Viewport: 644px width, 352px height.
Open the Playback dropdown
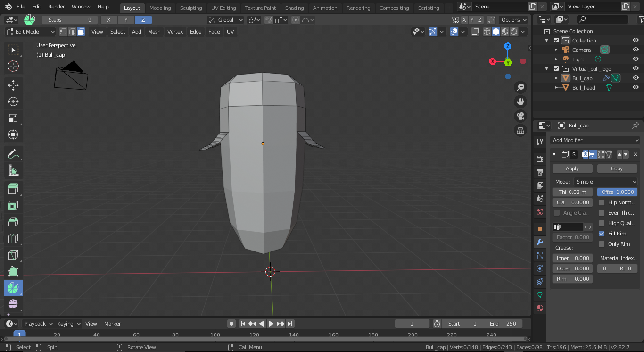click(38, 324)
